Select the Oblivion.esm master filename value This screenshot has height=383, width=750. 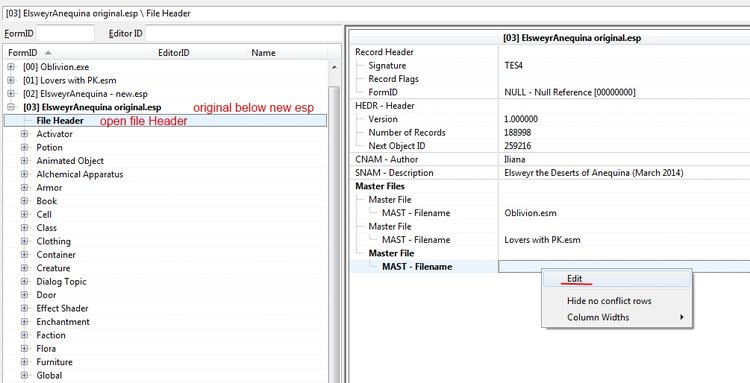[530, 213]
